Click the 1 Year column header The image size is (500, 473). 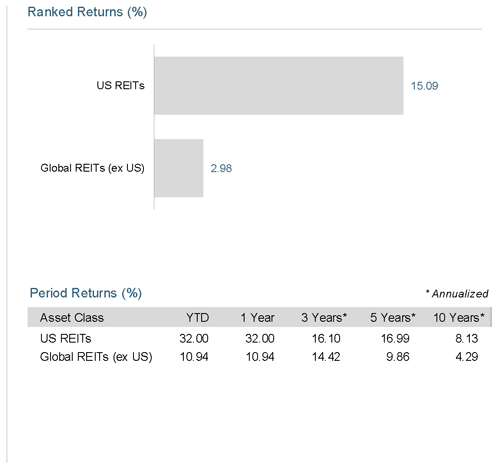click(x=257, y=318)
